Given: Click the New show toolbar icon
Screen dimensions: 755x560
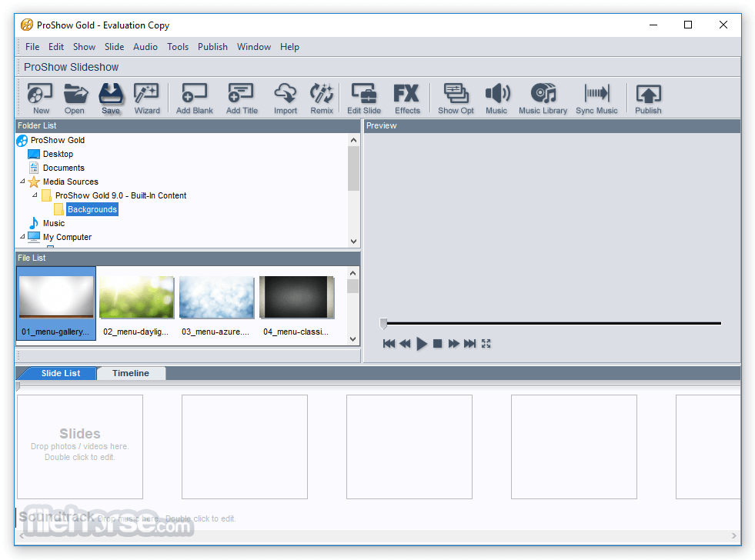Looking at the screenshot, I should pos(40,98).
